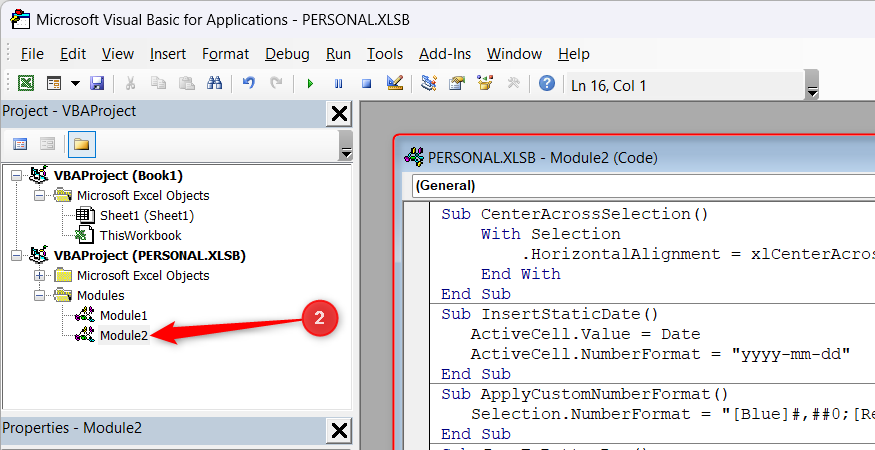Image resolution: width=875 pixels, height=450 pixels.
Task: Toggle Folders view in Project pane
Action: coord(81,145)
